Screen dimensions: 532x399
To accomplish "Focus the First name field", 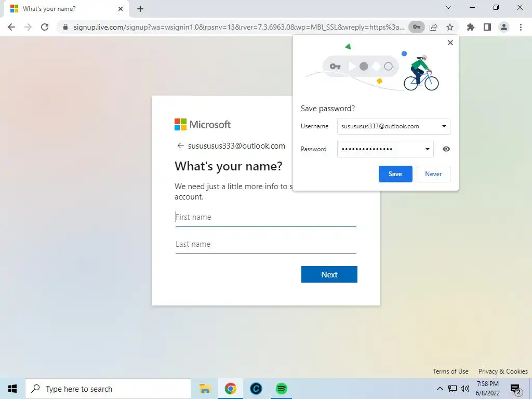I will (265, 217).
